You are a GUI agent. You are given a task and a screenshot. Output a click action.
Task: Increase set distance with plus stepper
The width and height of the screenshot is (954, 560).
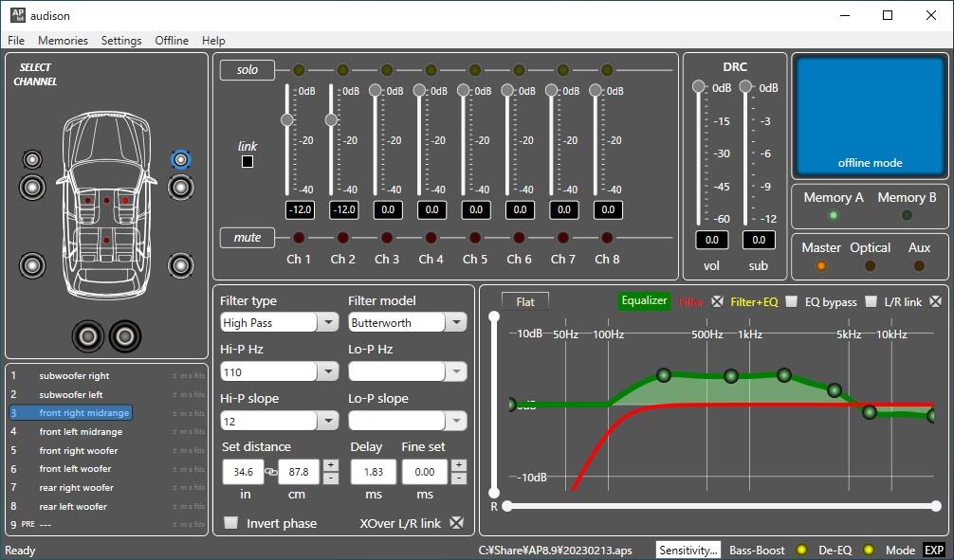tap(330, 466)
